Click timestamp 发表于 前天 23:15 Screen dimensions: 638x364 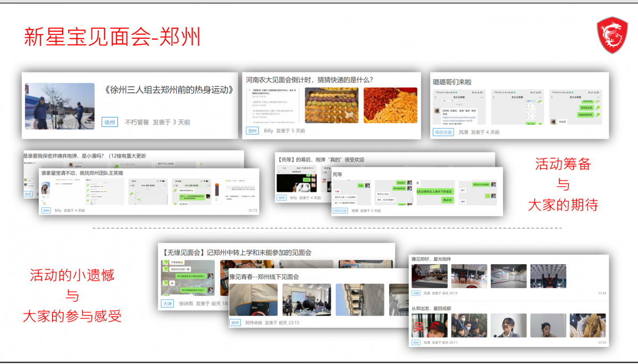point(282,323)
